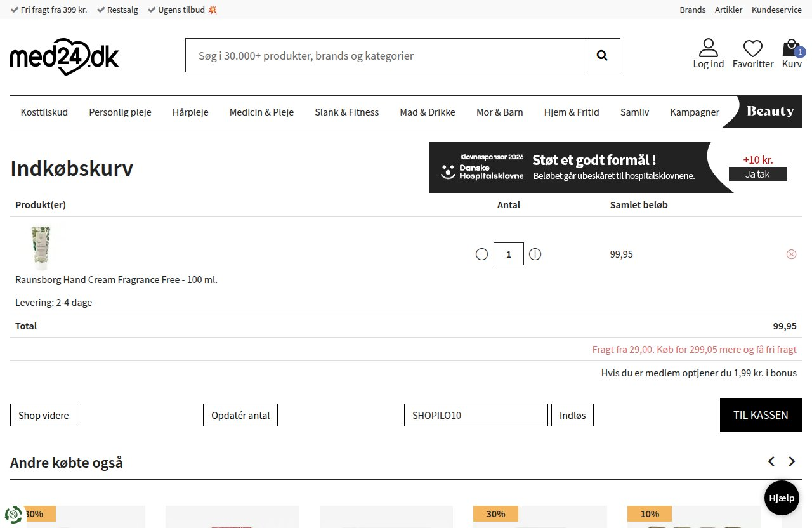This screenshot has height=528, width=812.
Task: Open the Kundeservice link
Action: coord(777,10)
